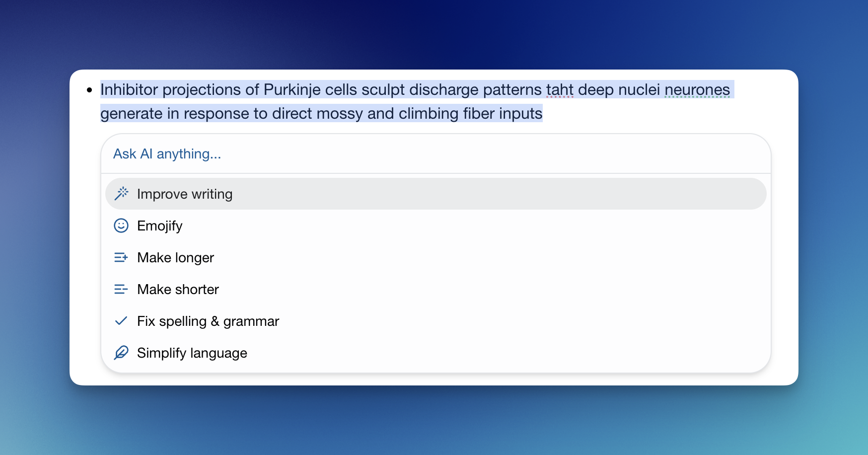The image size is (868, 455).
Task: Click the misspelled word "taht"
Action: coord(560,90)
